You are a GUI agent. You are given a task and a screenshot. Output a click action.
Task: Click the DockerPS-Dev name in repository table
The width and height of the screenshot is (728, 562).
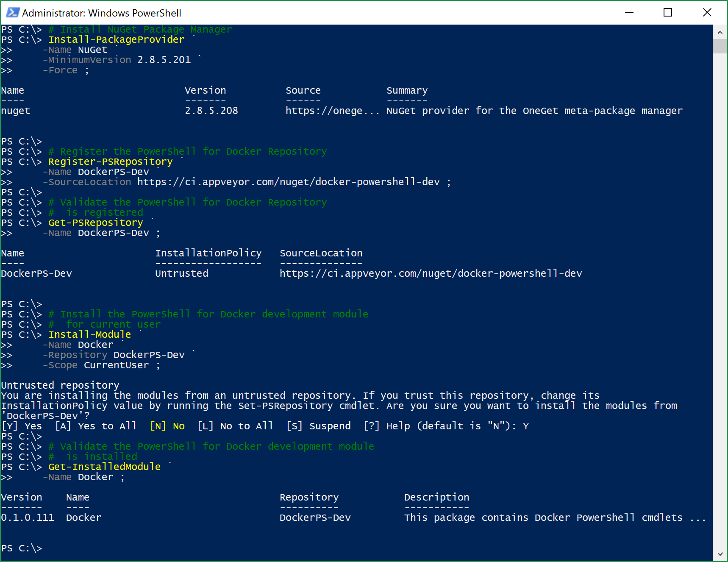coord(36,273)
